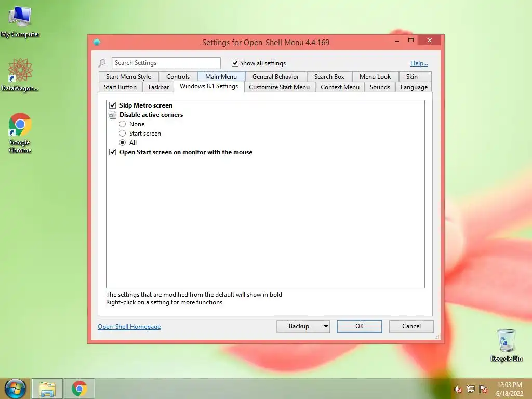Open the DataWagon desktop shortcut

20,75
